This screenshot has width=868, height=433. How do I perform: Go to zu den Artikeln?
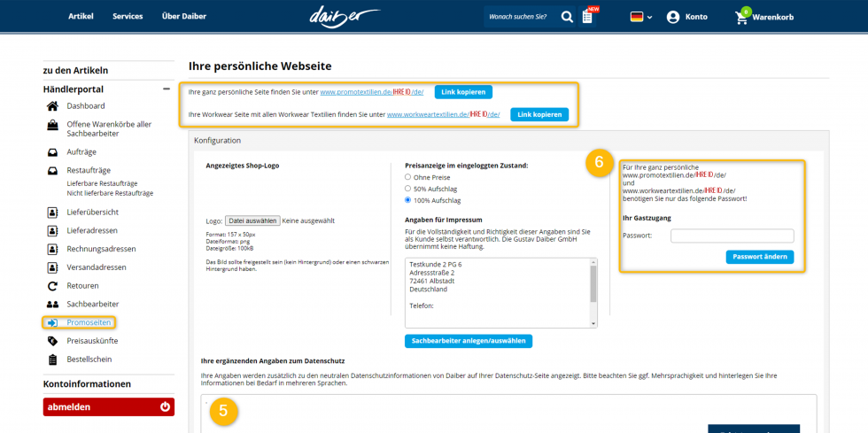pos(76,70)
